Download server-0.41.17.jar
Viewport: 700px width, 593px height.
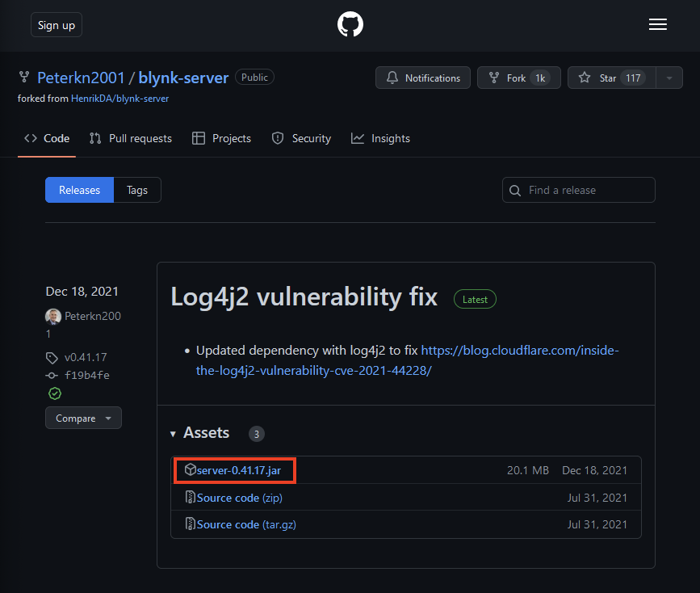pyautogui.click(x=239, y=470)
